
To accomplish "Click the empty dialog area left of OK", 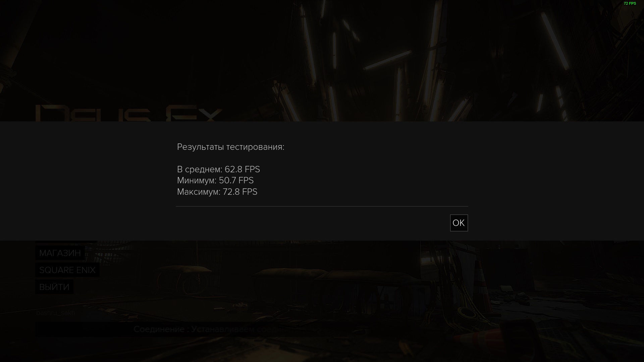I will [312, 223].
